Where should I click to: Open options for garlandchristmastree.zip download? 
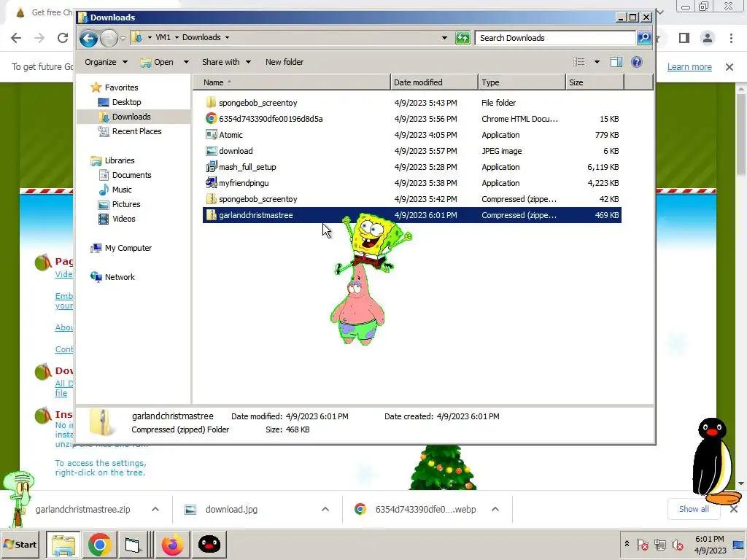click(155, 510)
